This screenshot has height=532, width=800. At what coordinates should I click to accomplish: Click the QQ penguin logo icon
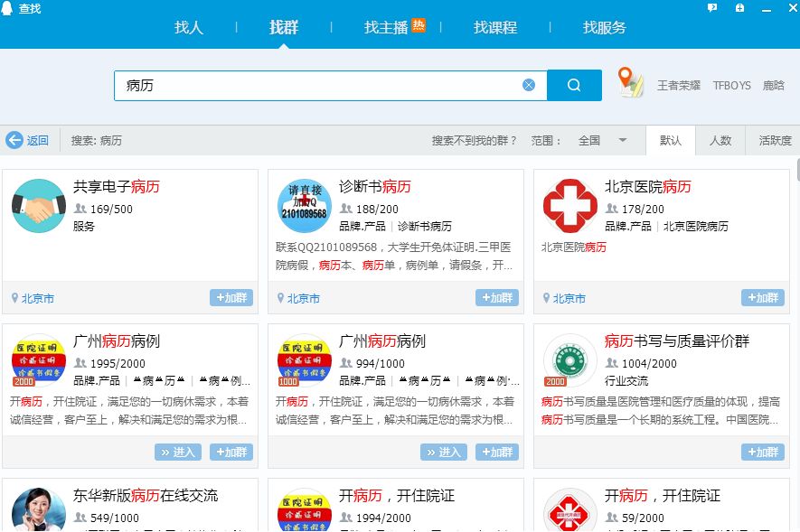coord(6,7)
